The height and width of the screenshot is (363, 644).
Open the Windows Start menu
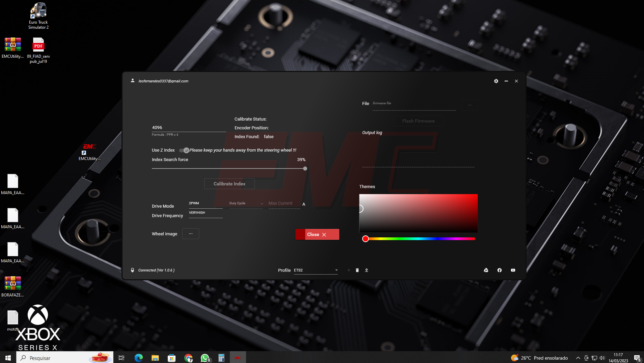8,358
